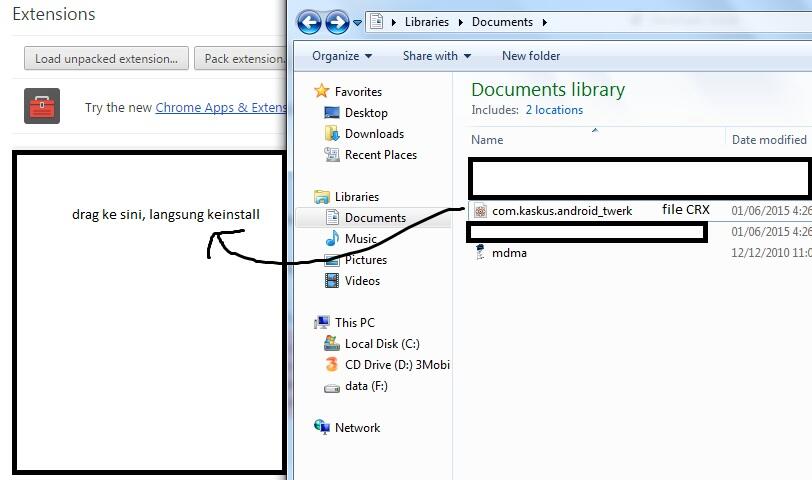Image resolution: width=812 pixels, height=480 pixels.
Task: Click the Desktop icon in Favorites
Action: pyautogui.click(x=331, y=112)
